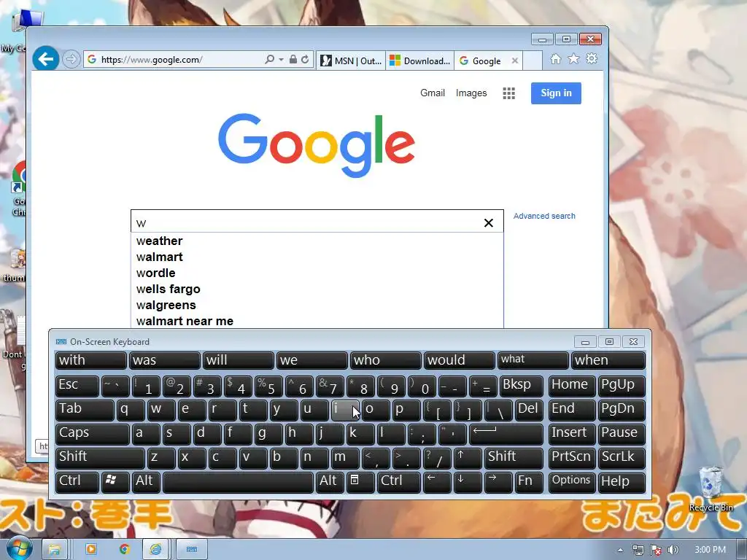
Task: Switch to the MSN | Outlook tab
Action: tap(351, 61)
